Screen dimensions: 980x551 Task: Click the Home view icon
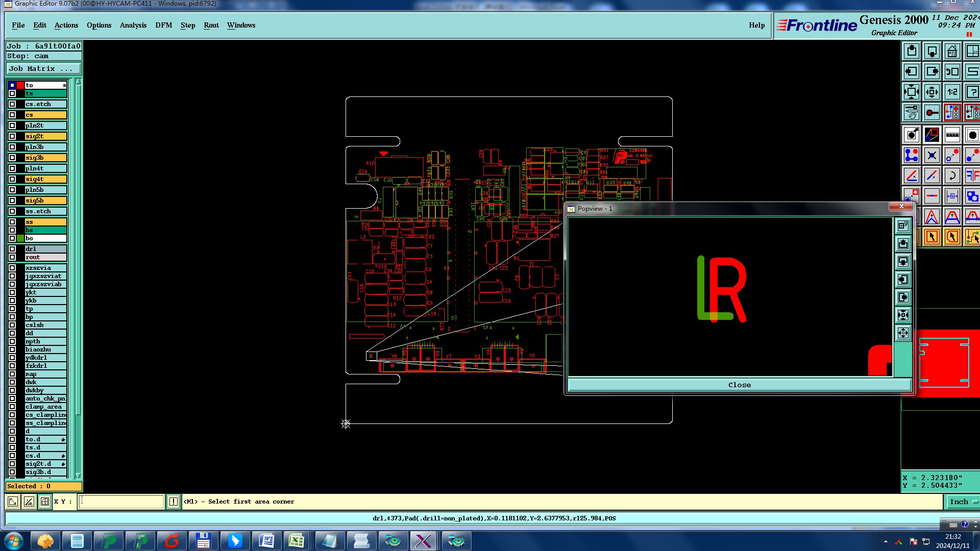(x=952, y=52)
